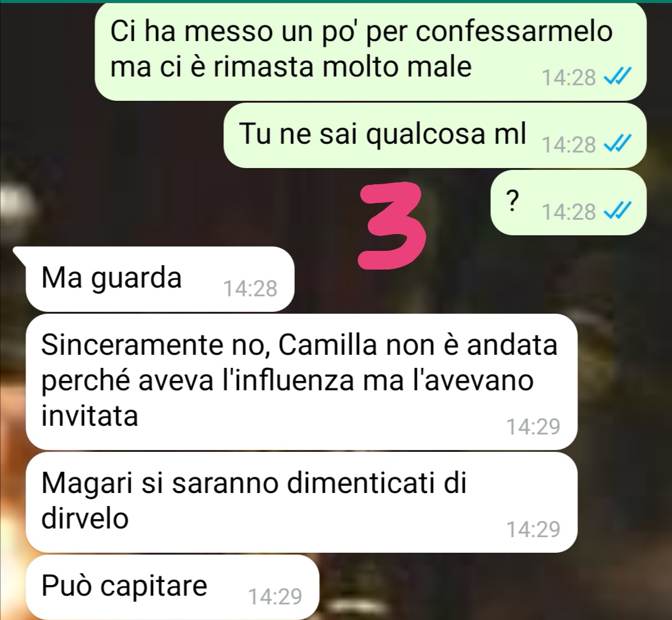Viewport: 672px width, 620px height.
Task: Select the 'Tu ne sai qualcosa ml' bubble
Action: (x=434, y=136)
